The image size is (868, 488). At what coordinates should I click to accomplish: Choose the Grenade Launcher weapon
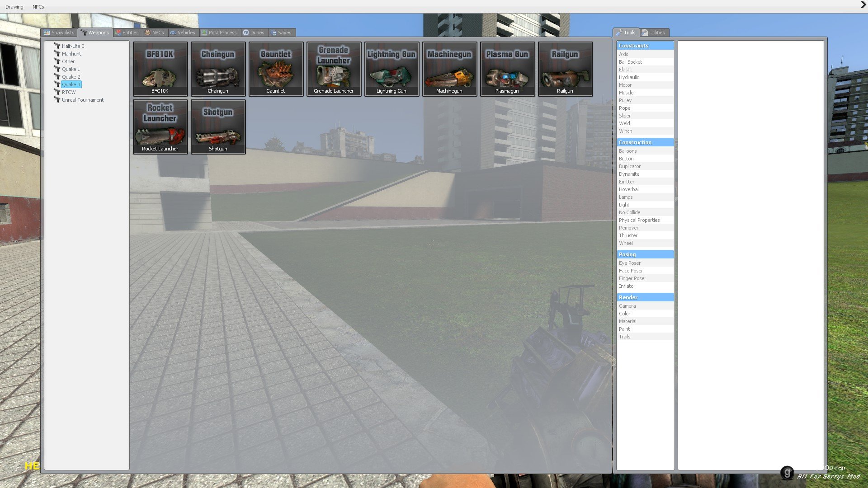point(334,69)
